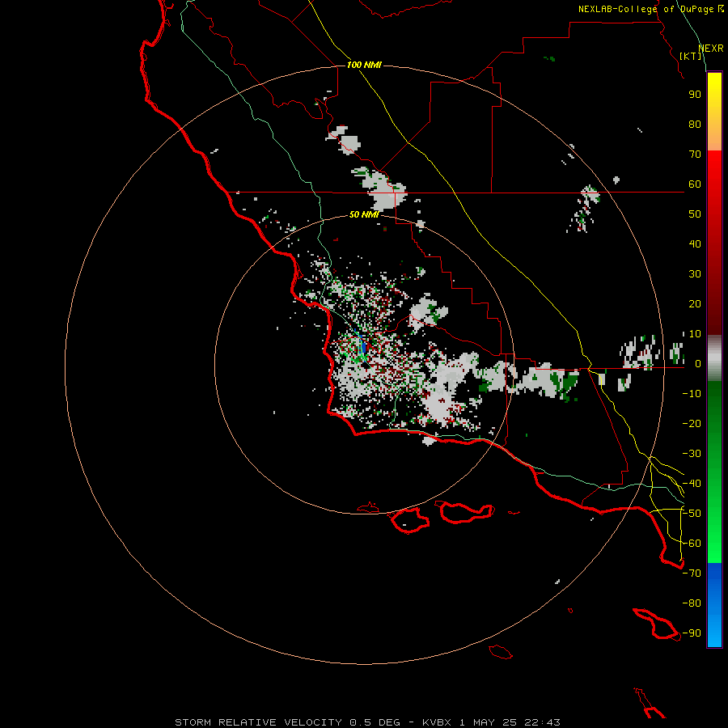Click the [KT] units label
728x728 pixels.
tap(691, 56)
